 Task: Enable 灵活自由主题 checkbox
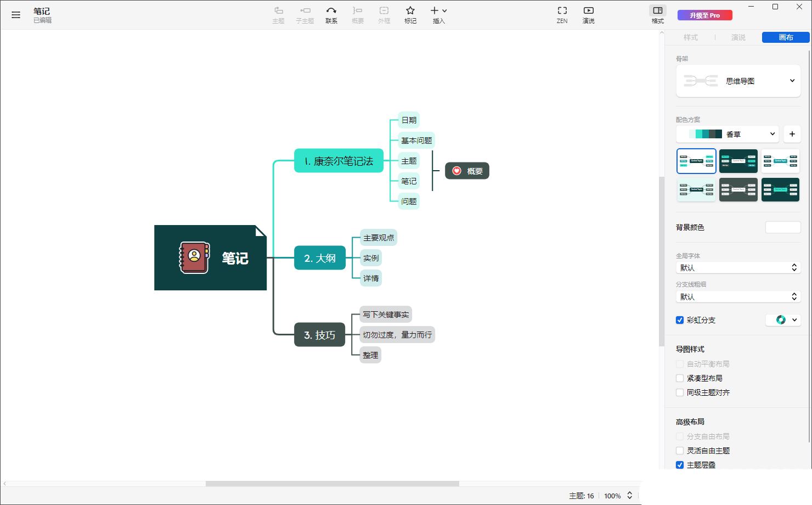(x=680, y=451)
